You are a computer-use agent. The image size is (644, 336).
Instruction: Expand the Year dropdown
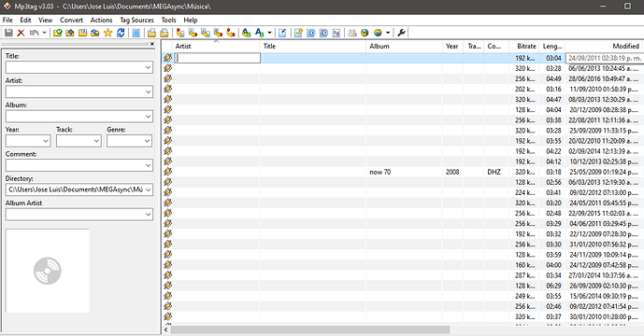[46, 141]
